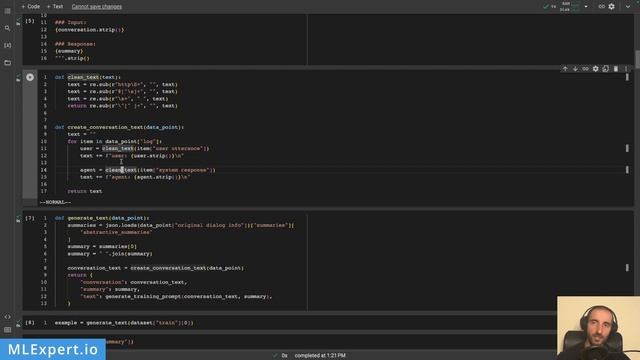This screenshot has width=640, height=360.
Task: Move the active cell down with arrow icon
Action: pos(575,69)
